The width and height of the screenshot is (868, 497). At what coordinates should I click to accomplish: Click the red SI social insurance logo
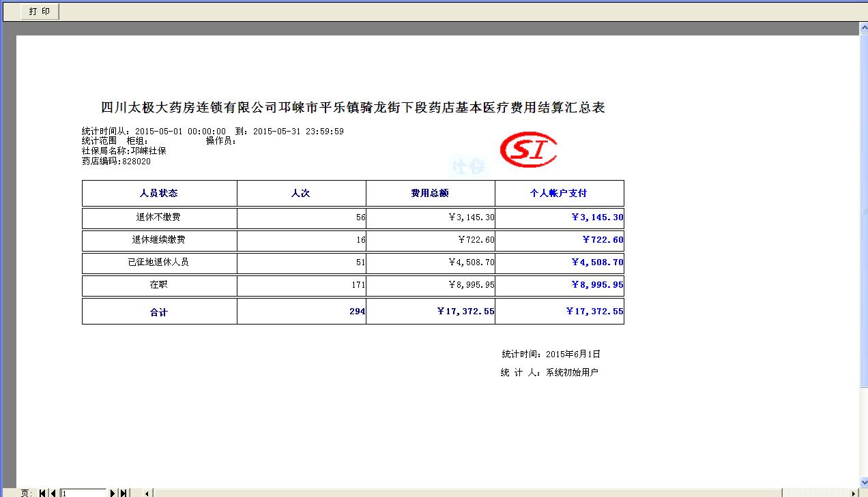528,149
